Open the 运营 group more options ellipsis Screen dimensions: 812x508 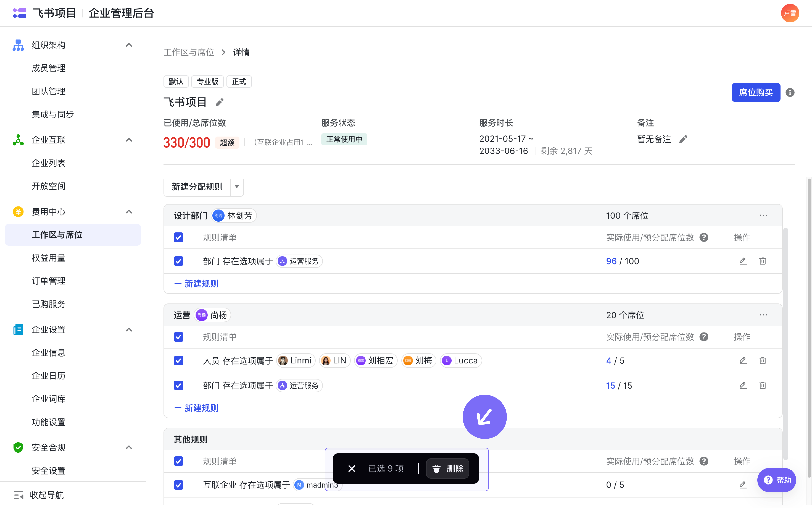pos(763,315)
